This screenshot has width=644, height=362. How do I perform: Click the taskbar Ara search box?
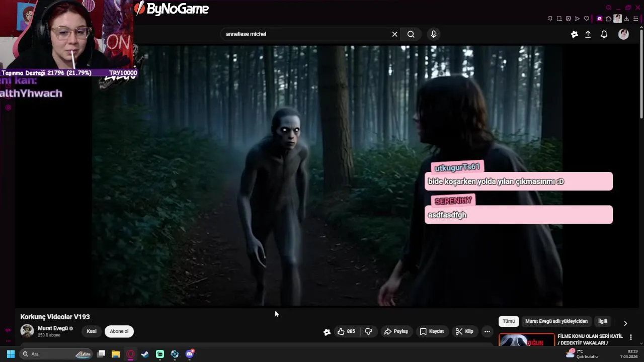[x=56, y=354]
